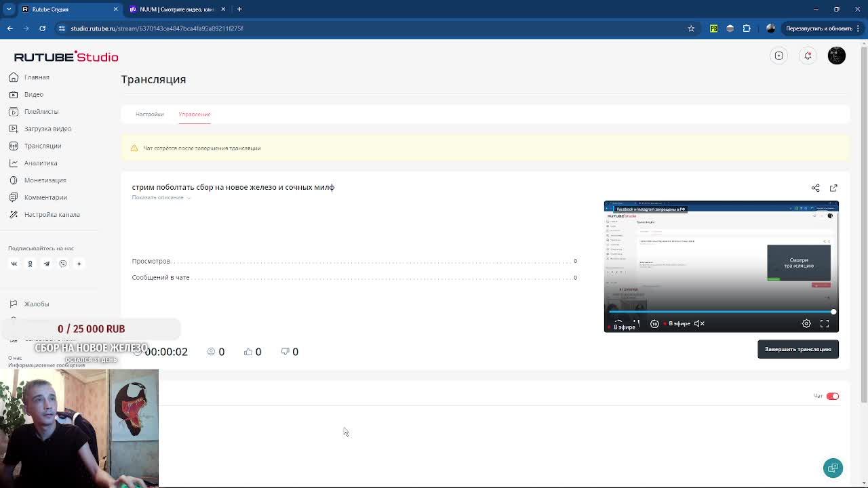Open a new browser tab
Viewport: 868px width, 488px height.
click(x=239, y=9)
